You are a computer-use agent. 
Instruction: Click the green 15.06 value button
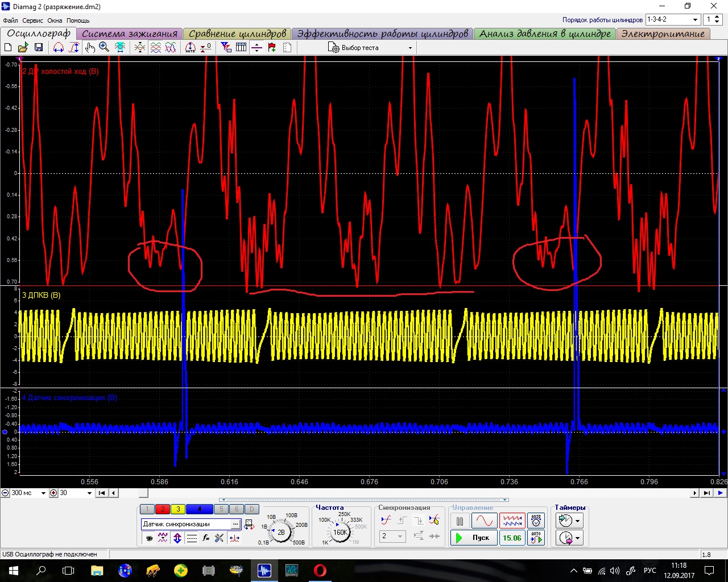[512, 538]
